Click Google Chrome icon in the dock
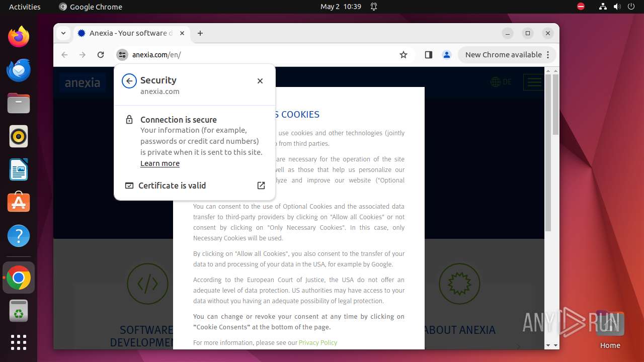644x362 pixels. point(19,278)
